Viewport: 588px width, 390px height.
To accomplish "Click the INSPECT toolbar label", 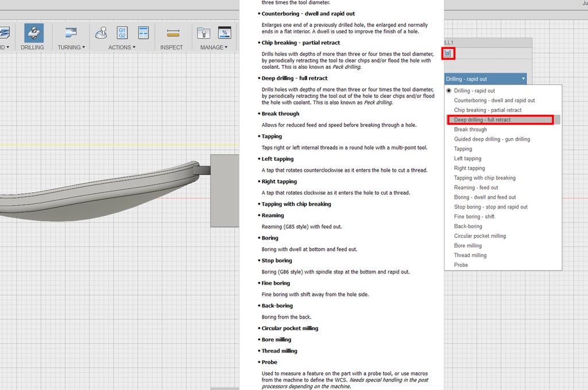I will 171,47.
